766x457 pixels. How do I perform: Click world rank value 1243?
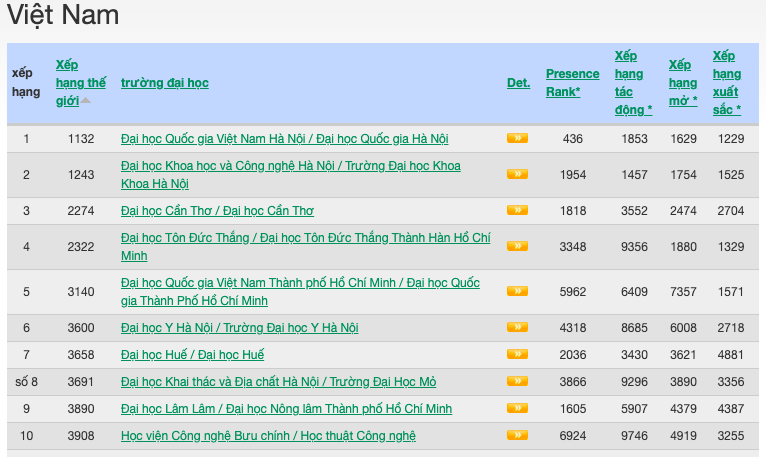(x=81, y=174)
